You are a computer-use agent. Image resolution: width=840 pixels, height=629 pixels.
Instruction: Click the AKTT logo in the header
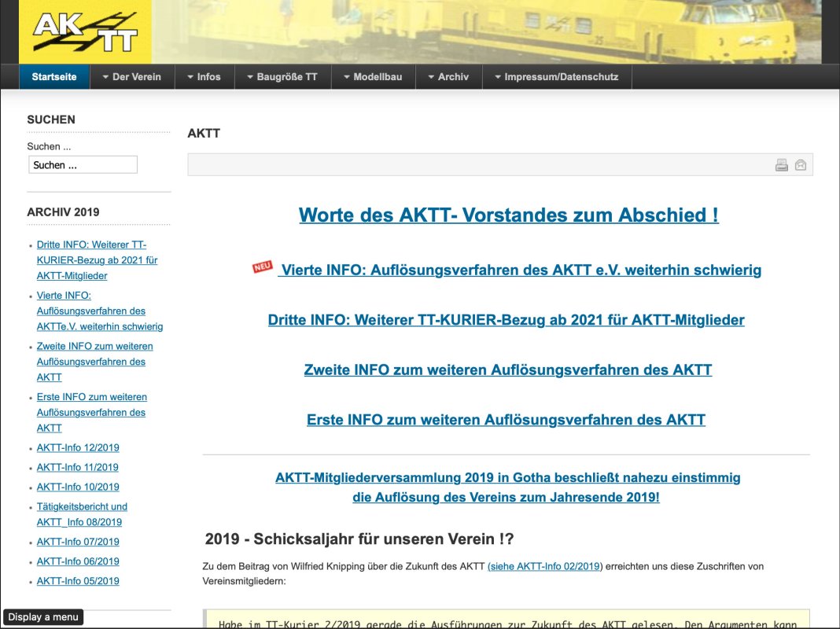point(84,31)
